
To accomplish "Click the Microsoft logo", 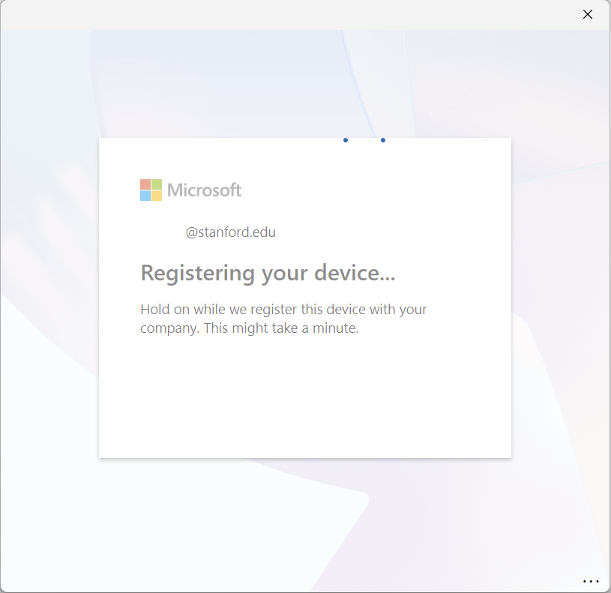I will [191, 190].
